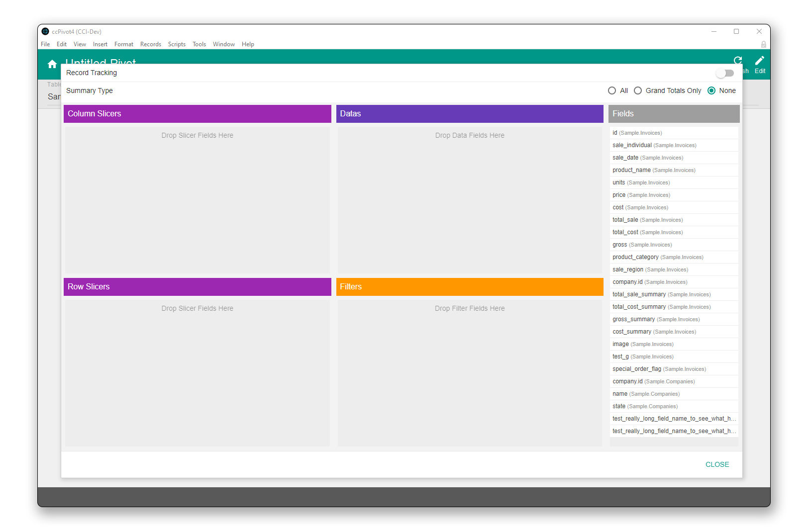The width and height of the screenshot is (808, 532).
Task: Select the total_cost field
Action: (x=674, y=232)
